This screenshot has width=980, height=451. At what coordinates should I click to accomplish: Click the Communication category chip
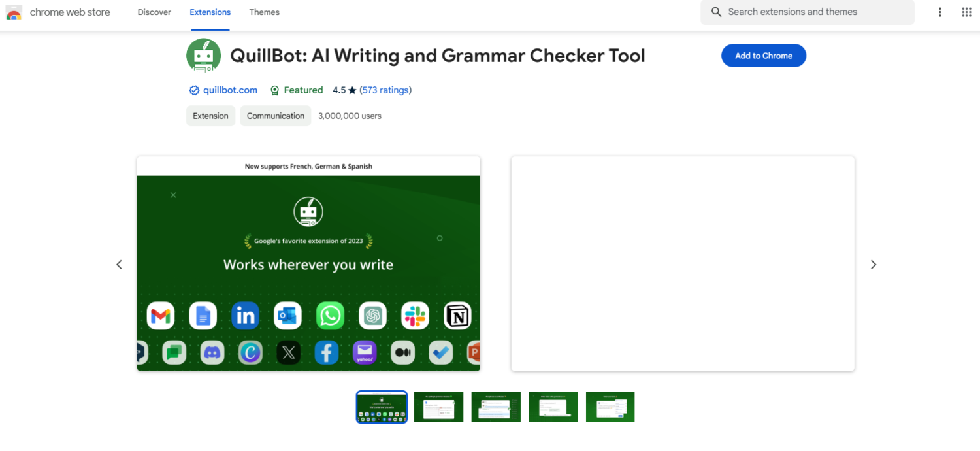pos(275,116)
